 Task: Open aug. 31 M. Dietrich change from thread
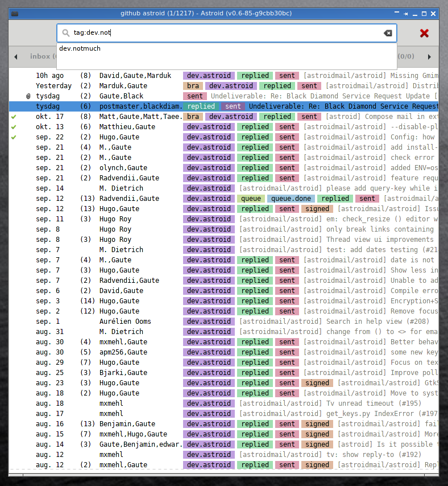click(224, 332)
